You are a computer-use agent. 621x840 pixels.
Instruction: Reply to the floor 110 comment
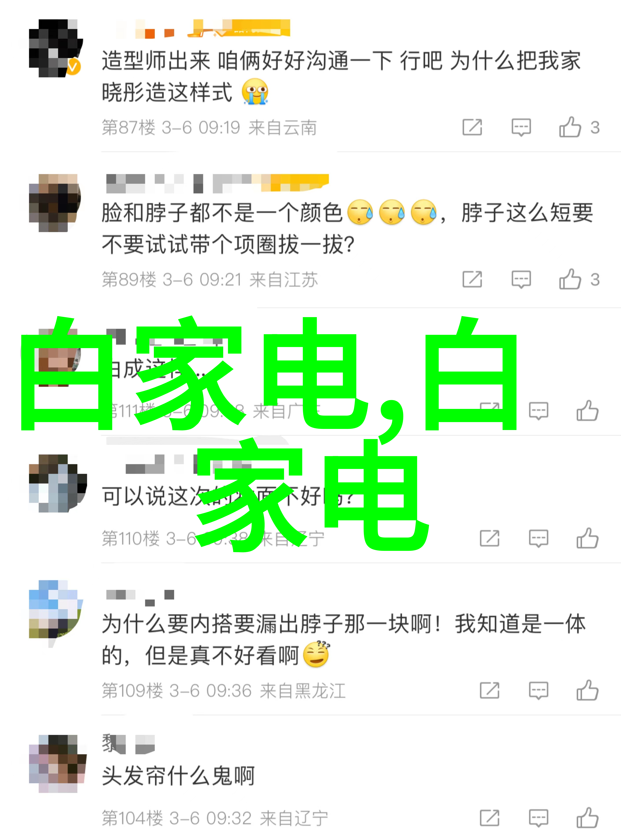click(x=538, y=539)
